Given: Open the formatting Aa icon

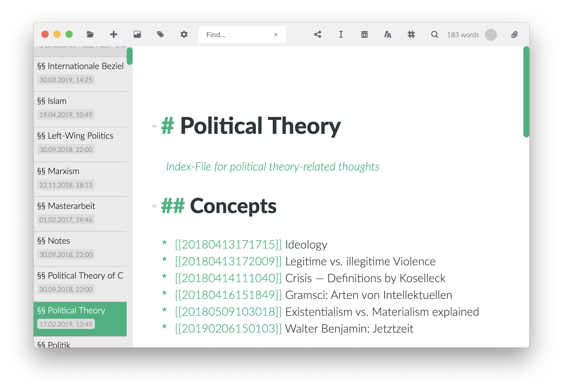Looking at the screenshot, I should pyautogui.click(x=388, y=35).
